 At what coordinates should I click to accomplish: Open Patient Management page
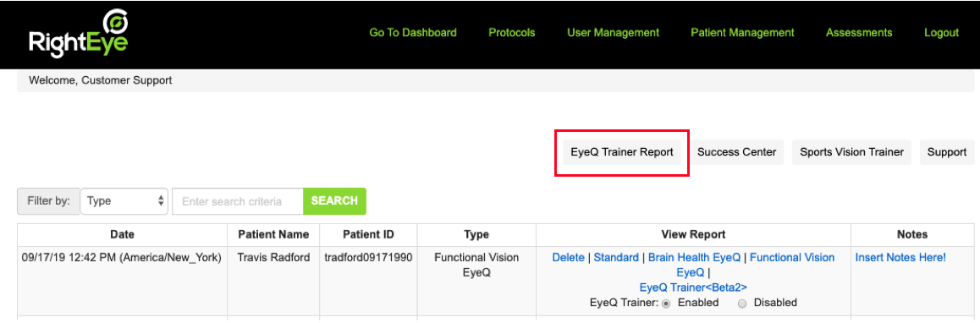coord(742,32)
